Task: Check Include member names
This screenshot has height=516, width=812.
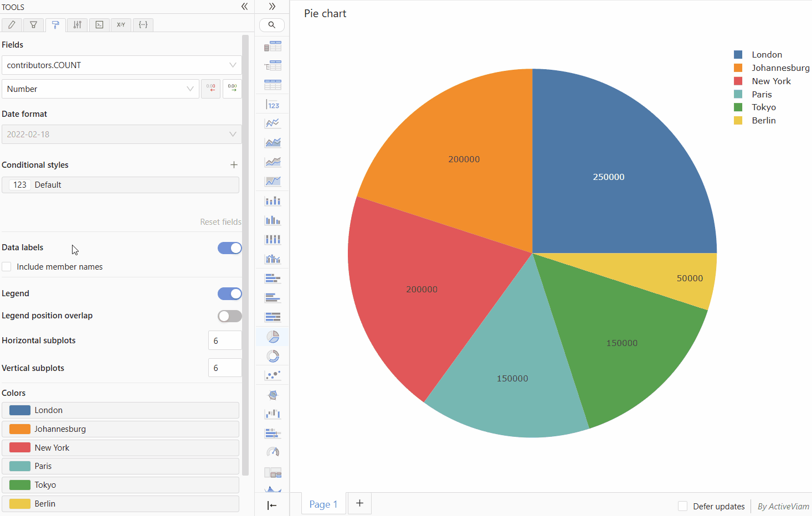Action: tap(6, 266)
